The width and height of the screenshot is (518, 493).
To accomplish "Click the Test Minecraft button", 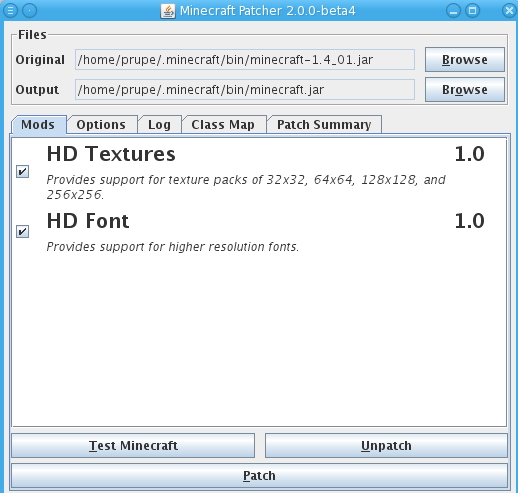I will click(x=133, y=446).
